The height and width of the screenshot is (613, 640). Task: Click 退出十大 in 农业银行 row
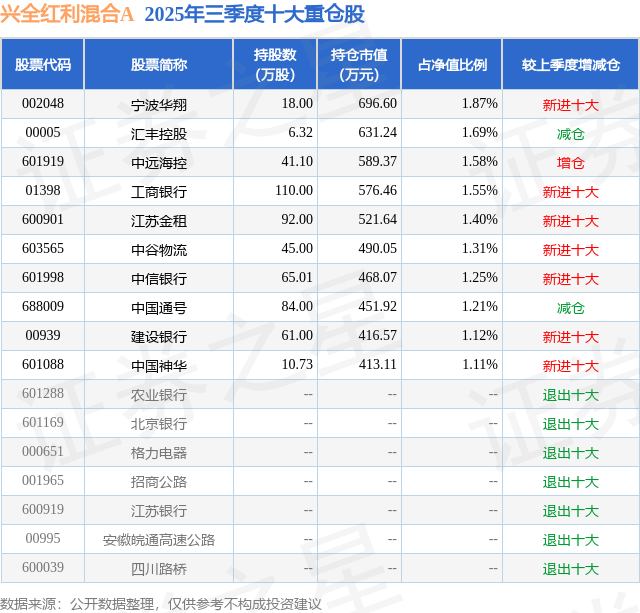click(x=571, y=395)
